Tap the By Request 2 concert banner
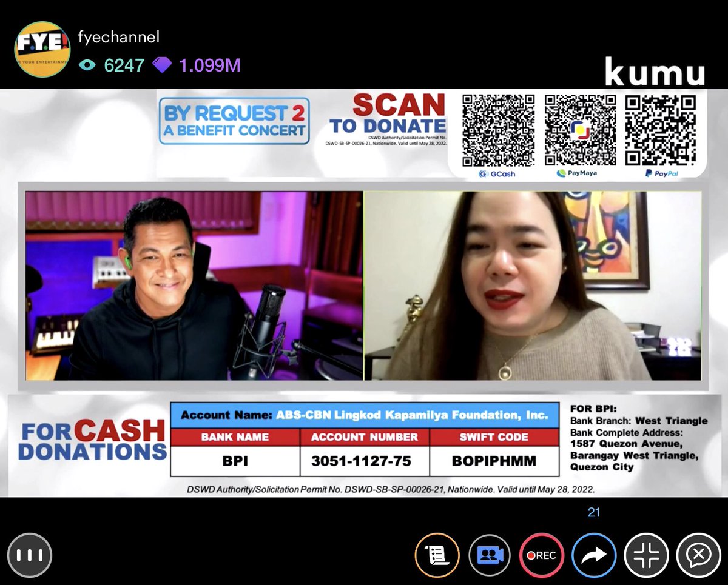Image resolution: width=728 pixels, height=585 pixels. 234,121
